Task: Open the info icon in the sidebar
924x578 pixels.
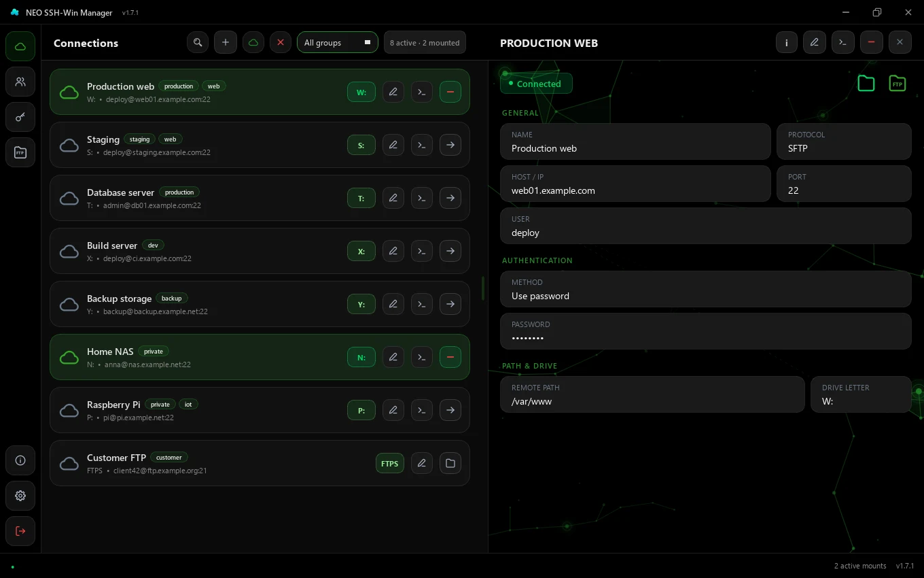Action: (x=20, y=460)
